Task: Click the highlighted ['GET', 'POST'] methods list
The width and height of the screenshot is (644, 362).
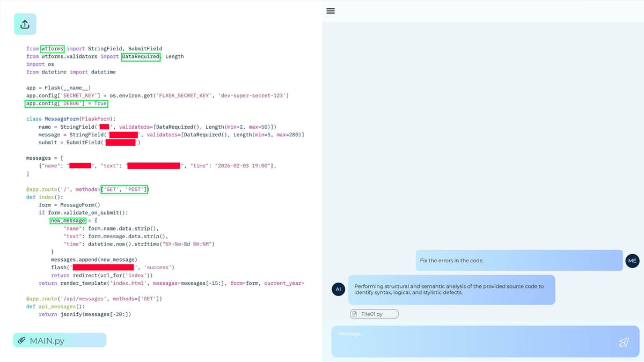Action: tap(125, 189)
